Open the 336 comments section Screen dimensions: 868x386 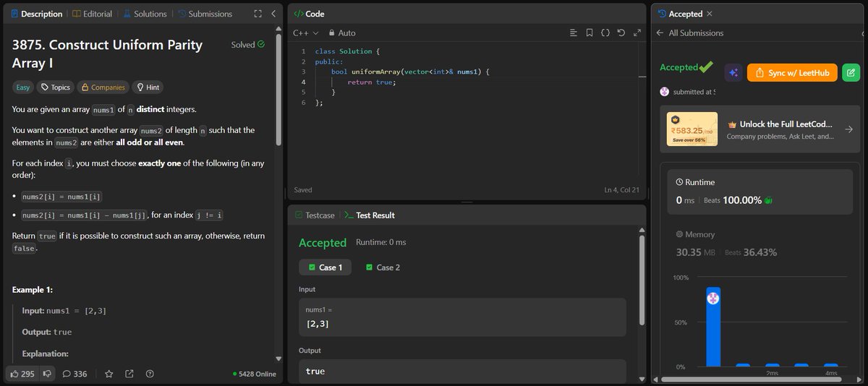(x=75, y=374)
